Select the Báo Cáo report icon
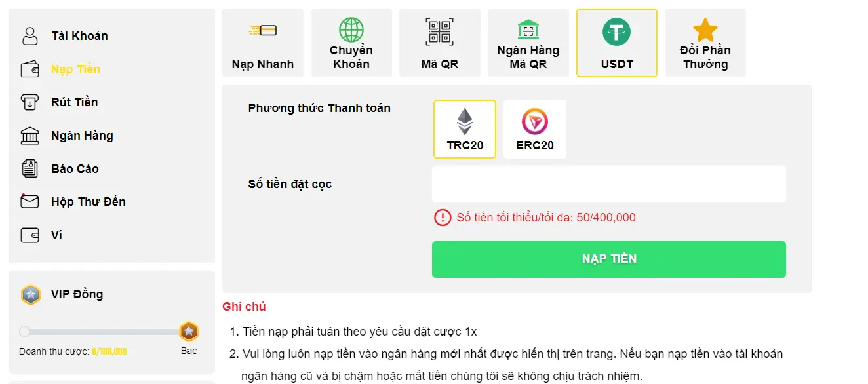This screenshot has height=384, width=868. (30, 168)
